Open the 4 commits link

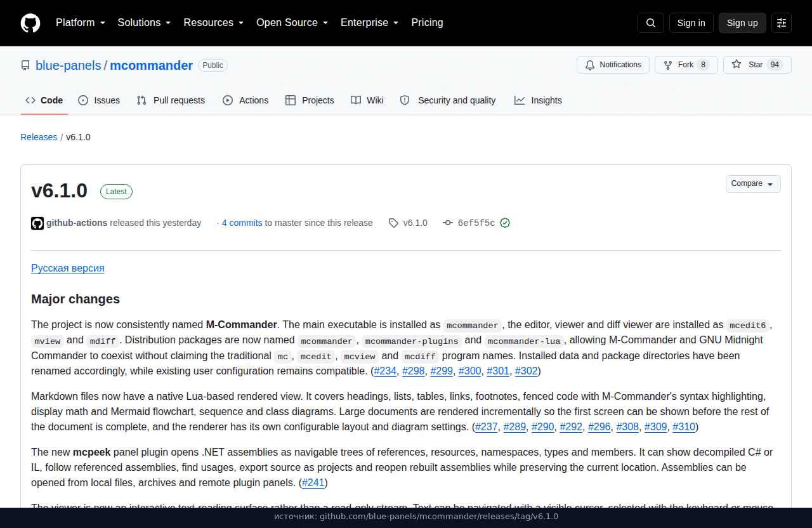point(242,223)
